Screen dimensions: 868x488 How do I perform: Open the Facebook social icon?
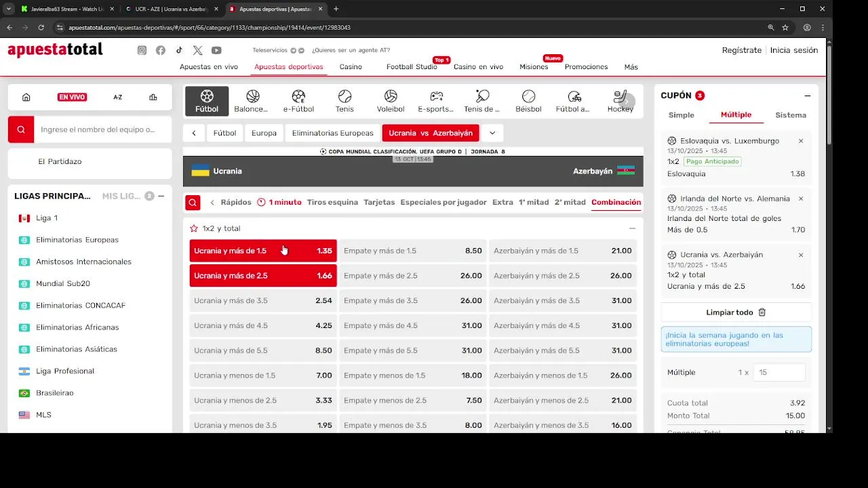coord(161,50)
